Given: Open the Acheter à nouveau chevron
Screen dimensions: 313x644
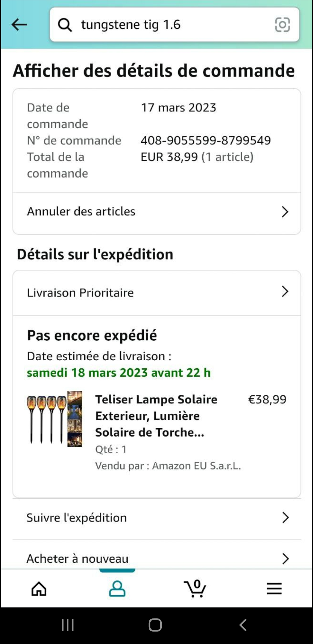Looking at the screenshot, I should (285, 559).
